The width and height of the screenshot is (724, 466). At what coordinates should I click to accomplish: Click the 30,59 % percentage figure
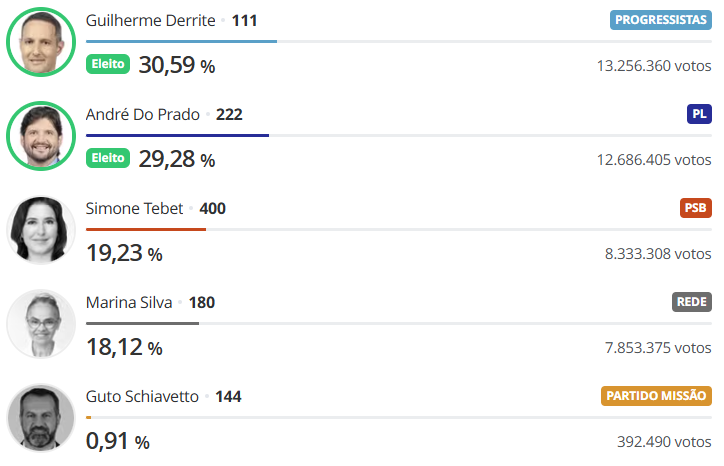[x=177, y=65]
